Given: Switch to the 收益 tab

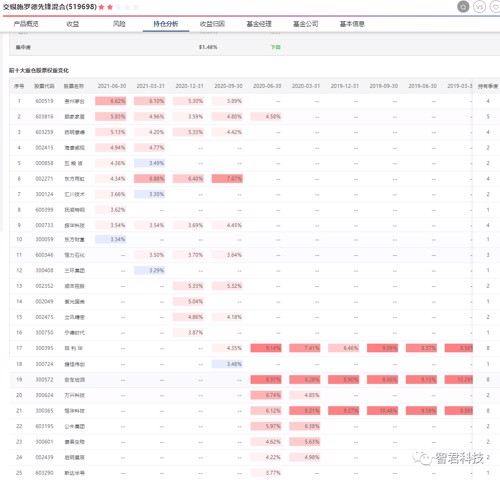Looking at the screenshot, I should [x=73, y=24].
